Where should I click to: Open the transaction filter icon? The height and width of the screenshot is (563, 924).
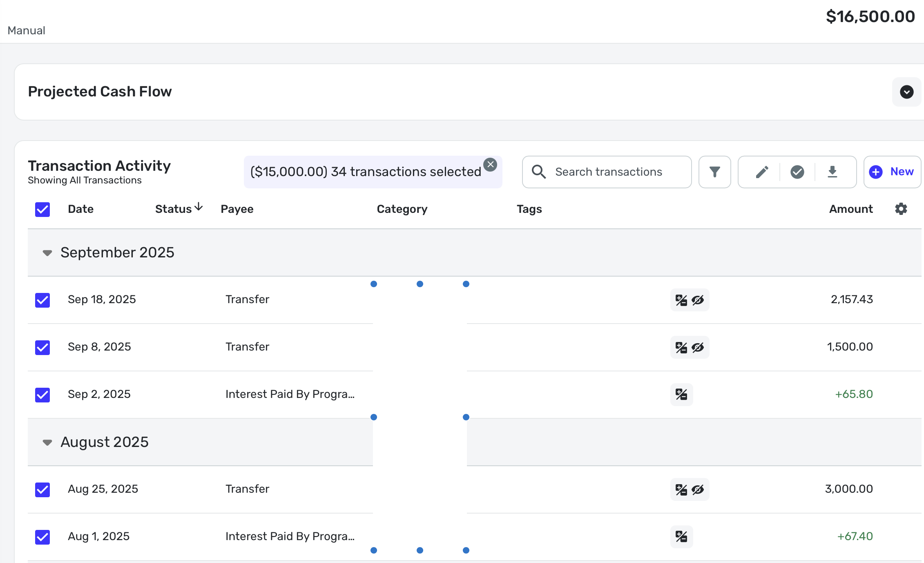[x=714, y=172]
